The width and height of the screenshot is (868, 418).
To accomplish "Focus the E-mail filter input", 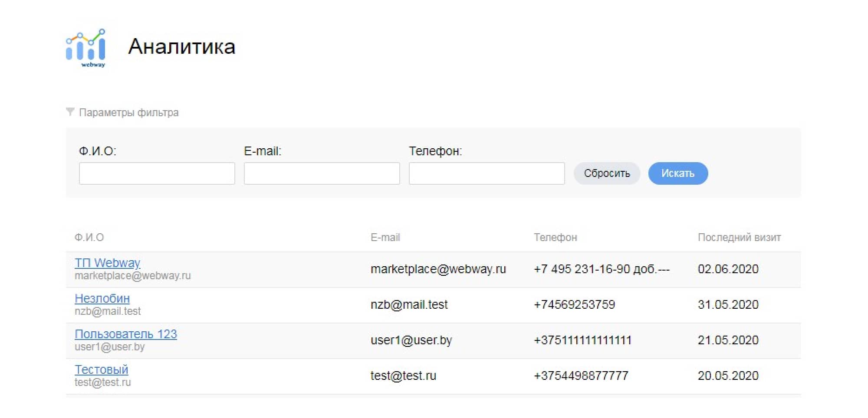I will click(322, 173).
